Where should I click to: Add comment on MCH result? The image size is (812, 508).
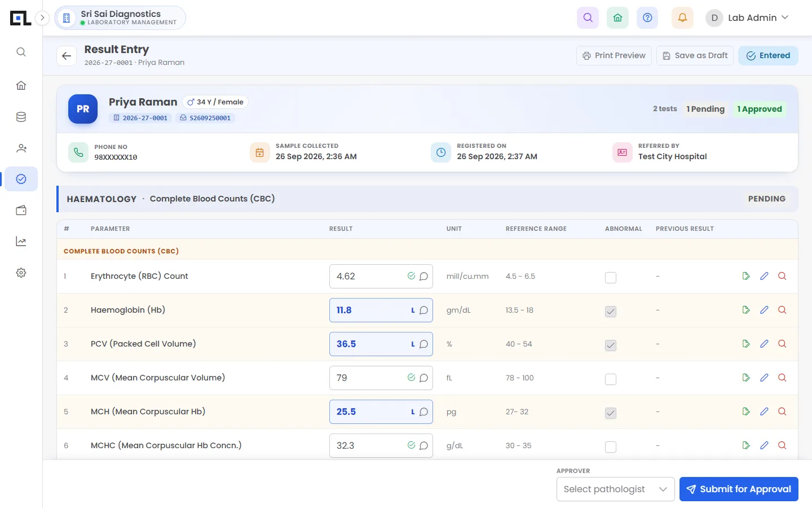click(x=423, y=411)
